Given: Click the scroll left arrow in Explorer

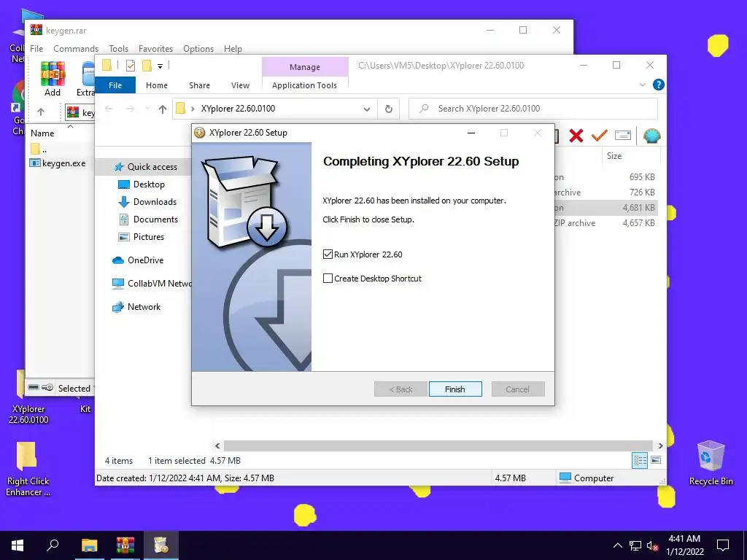Looking at the screenshot, I should pyautogui.click(x=217, y=446).
